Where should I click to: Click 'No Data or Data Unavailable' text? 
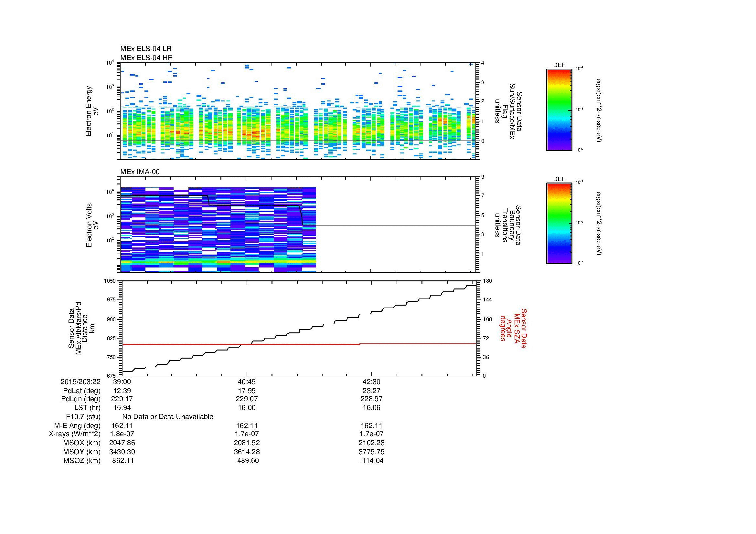pos(168,416)
